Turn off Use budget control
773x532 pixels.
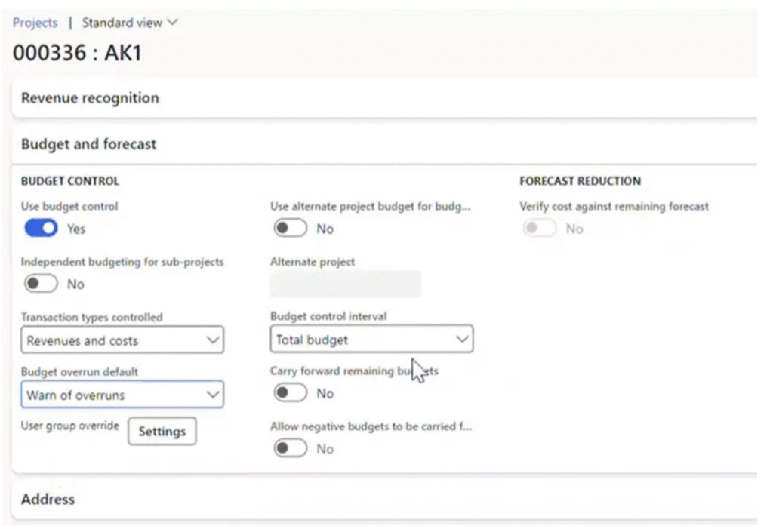click(x=39, y=227)
